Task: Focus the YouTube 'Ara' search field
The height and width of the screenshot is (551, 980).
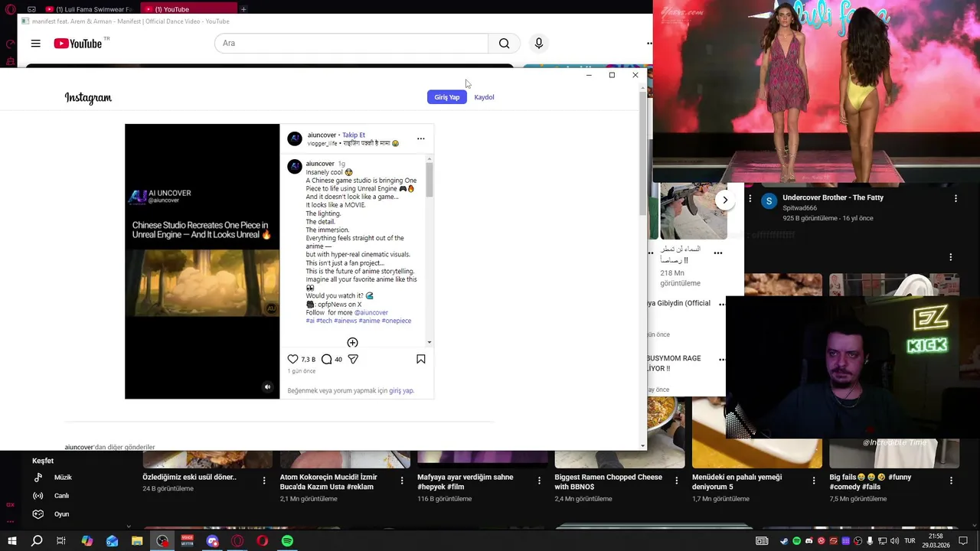Action: [x=351, y=44]
